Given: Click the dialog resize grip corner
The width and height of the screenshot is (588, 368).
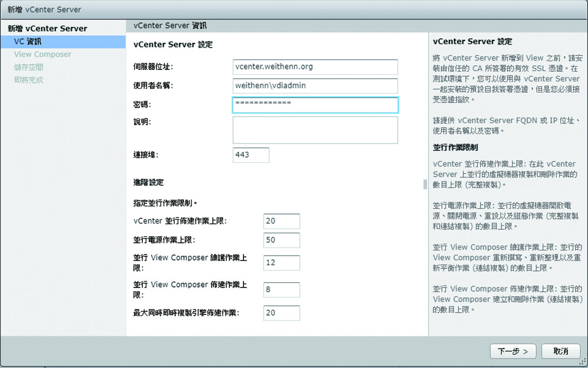Looking at the screenshot, I should tap(583, 362).
